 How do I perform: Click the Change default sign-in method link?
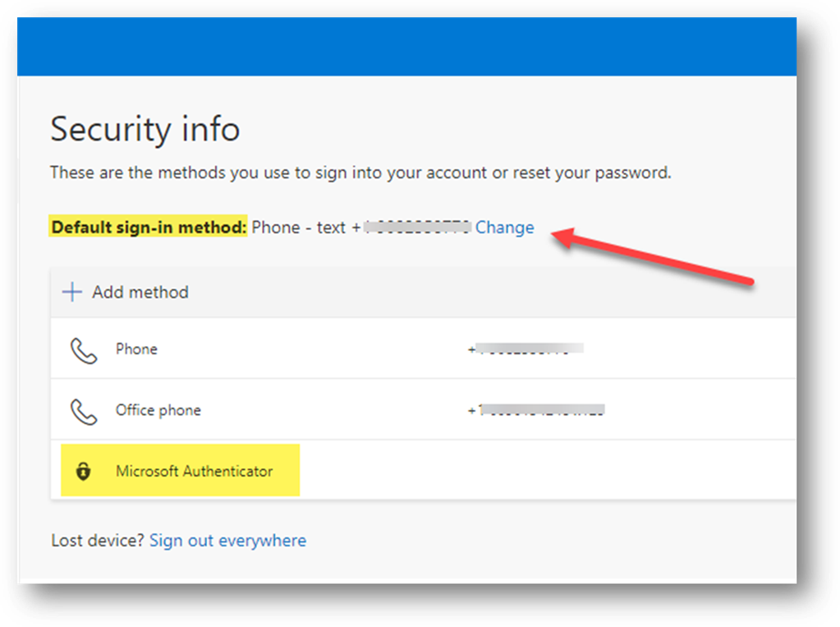tap(504, 228)
